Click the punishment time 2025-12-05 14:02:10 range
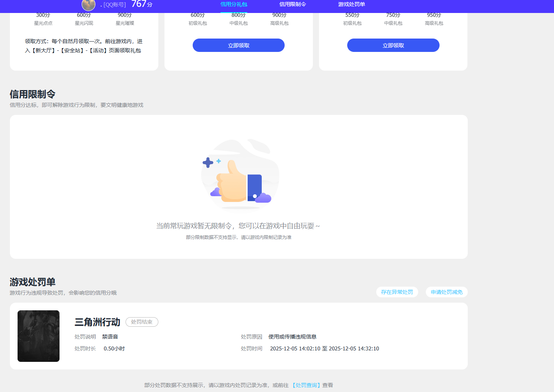Screen dimensions: 554x392 324,348
